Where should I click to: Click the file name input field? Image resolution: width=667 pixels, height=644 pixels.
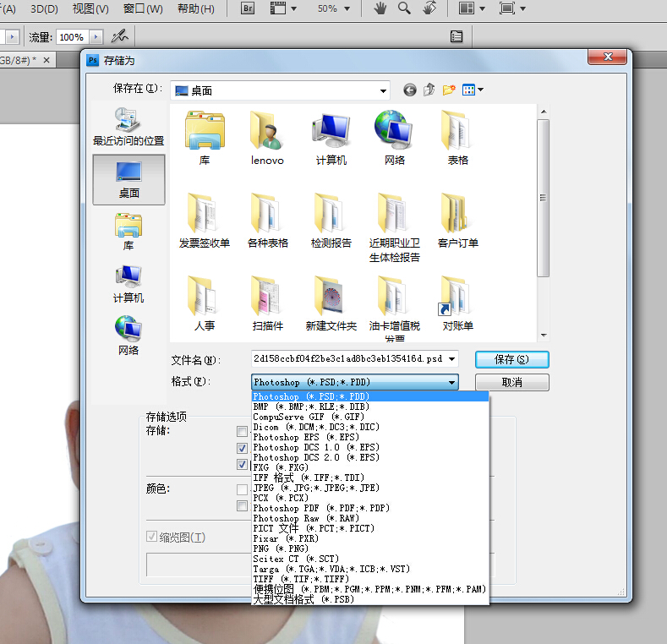tap(349, 359)
